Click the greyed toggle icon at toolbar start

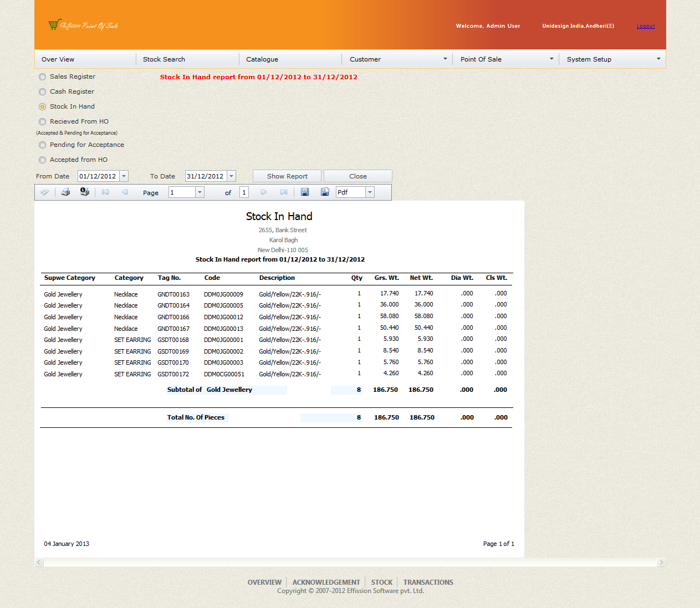pyautogui.click(x=45, y=192)
